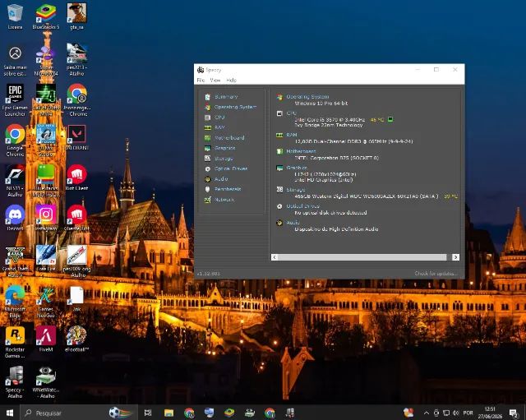Click the Motherboard heading link in summary
This screenshot has width=526, height=420.
pos(301,151)
